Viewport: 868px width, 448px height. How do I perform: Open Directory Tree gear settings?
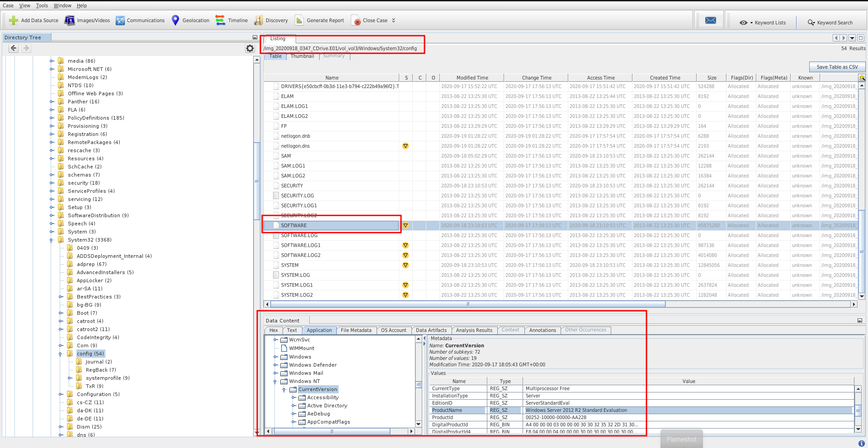coord(250,48)
